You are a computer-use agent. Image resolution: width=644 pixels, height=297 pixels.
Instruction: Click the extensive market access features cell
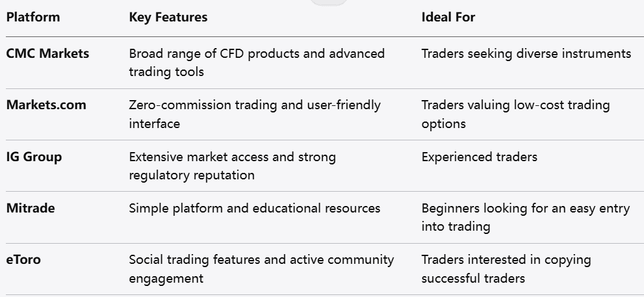[x=233, y=166]
